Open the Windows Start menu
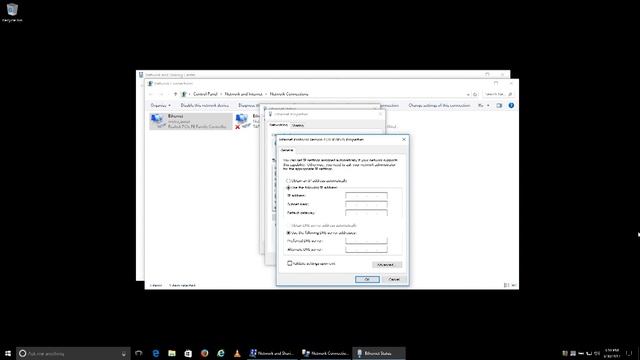 click(8, 353)
